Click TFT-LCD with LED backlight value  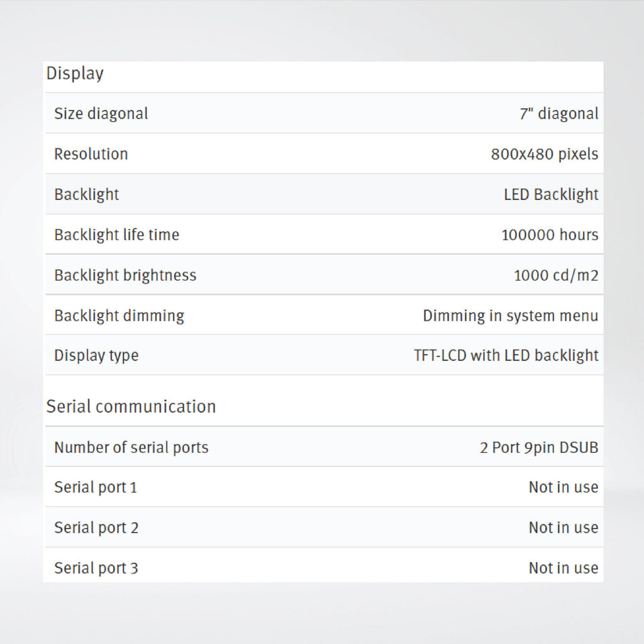[506, 356]
